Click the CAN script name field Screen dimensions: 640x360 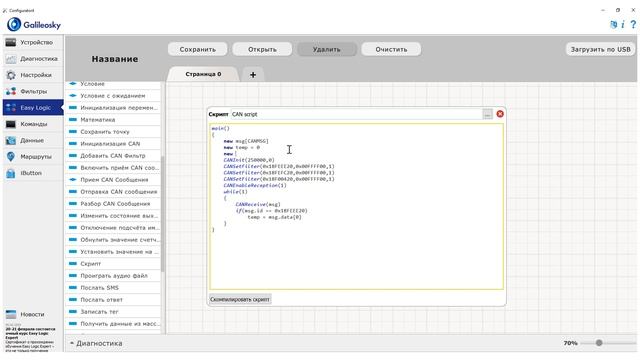tap(356, 114)
